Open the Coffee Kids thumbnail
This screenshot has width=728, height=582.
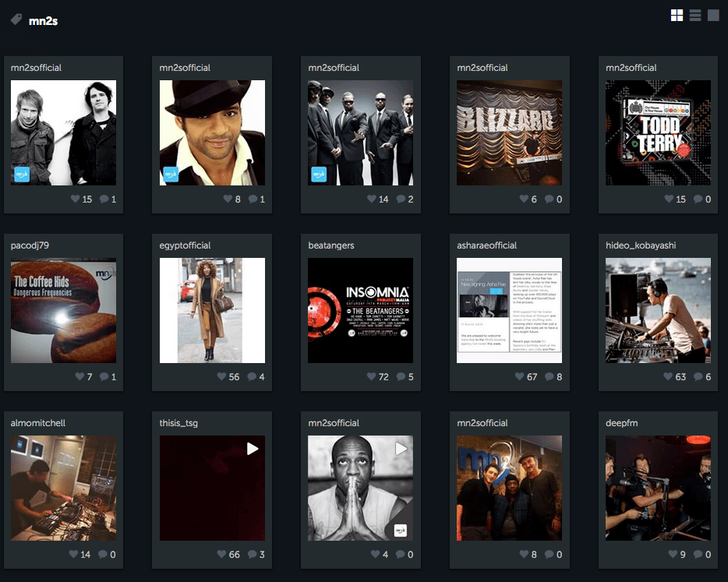tap(64, 311)
